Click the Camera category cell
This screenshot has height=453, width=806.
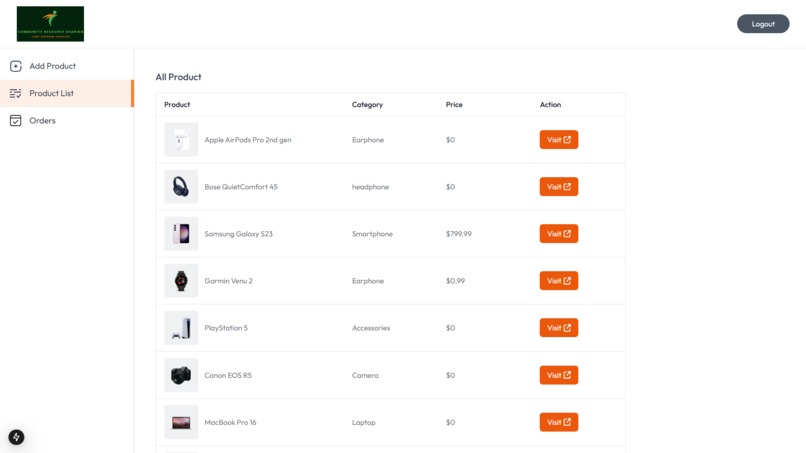coord(365,375)
